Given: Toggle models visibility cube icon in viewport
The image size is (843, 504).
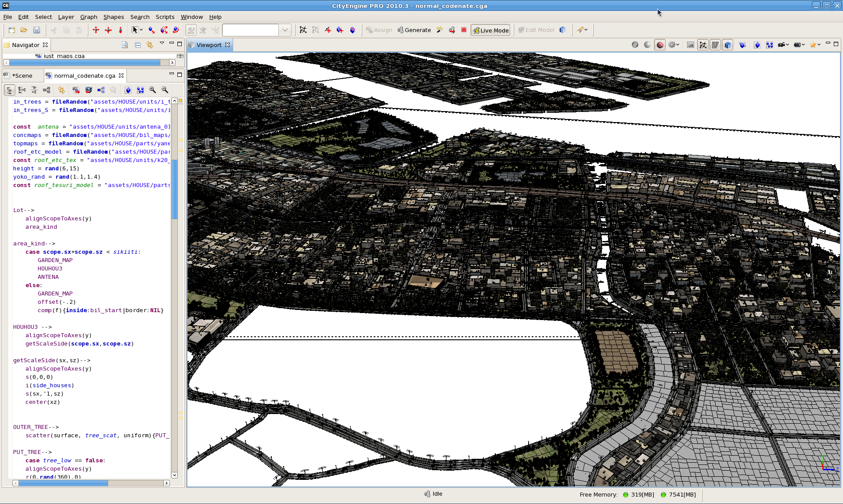Looking at the screenshot, I should [728, 45].
